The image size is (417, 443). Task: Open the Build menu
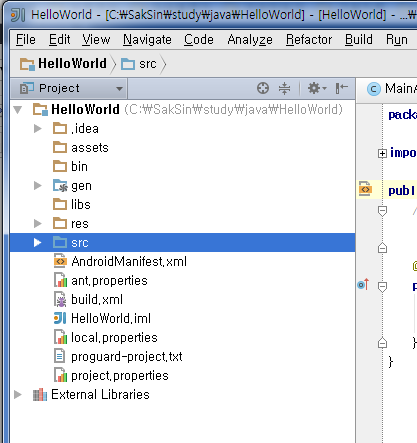[x=359, y=40]
